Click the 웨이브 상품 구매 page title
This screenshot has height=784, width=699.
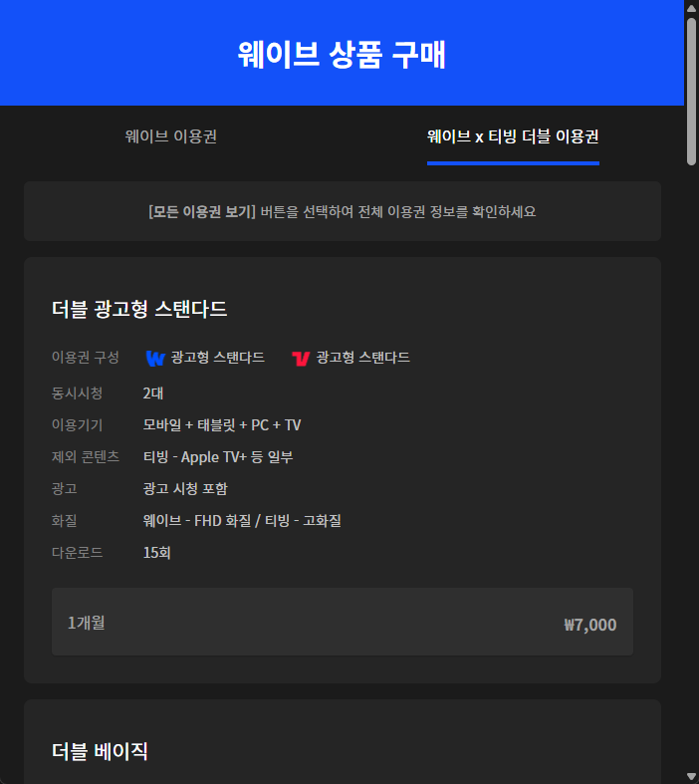[x=342, y=54]
